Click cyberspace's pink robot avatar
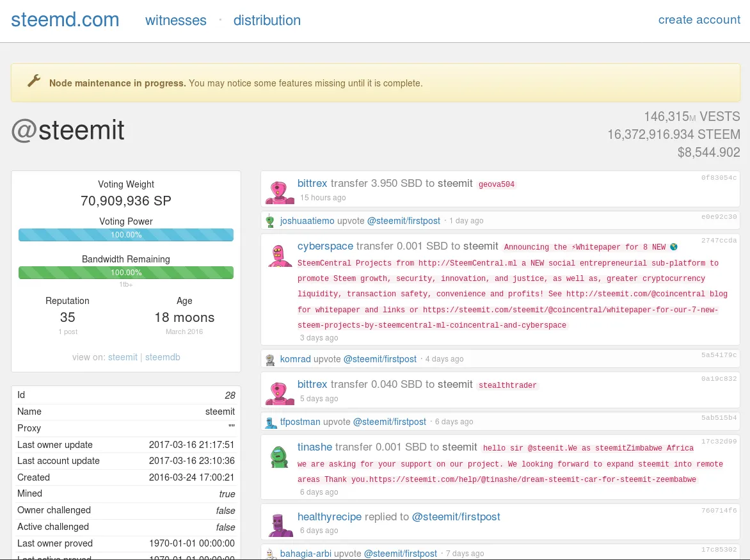This screenshot has height=560, width=750. (x=280, y=255)
